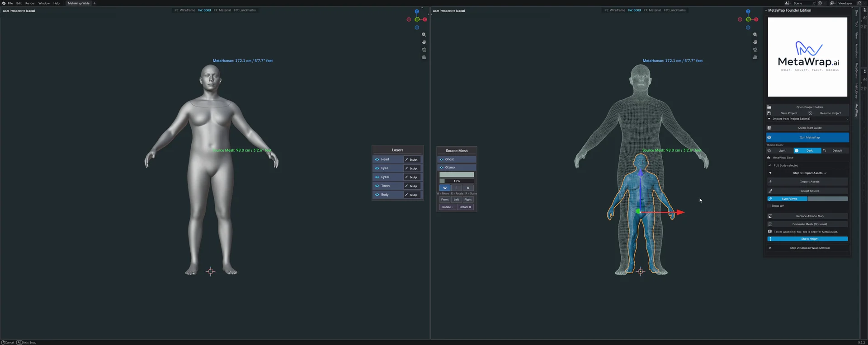Collapse Step 1: Import Assets section
Image resolution: width=868 pixels, height=345 pixels.
point(770,173)
